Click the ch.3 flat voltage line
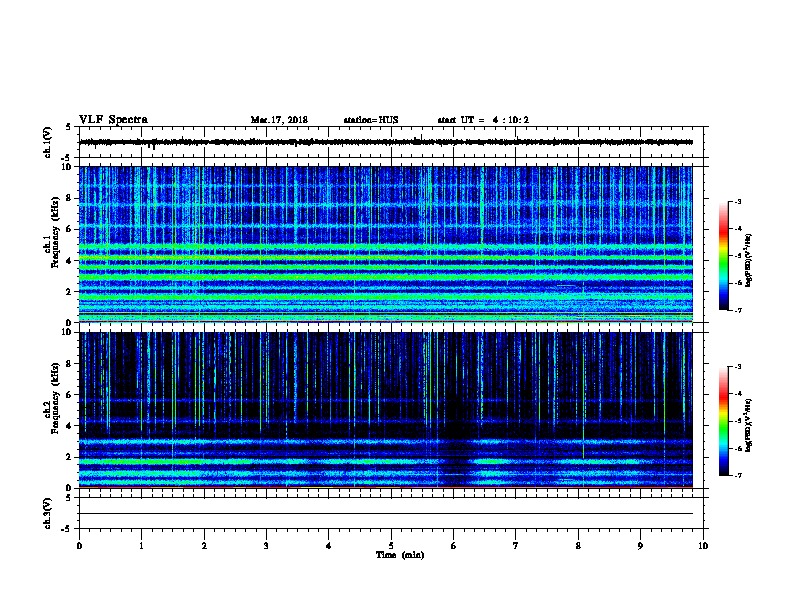 (x=386, y=514)
